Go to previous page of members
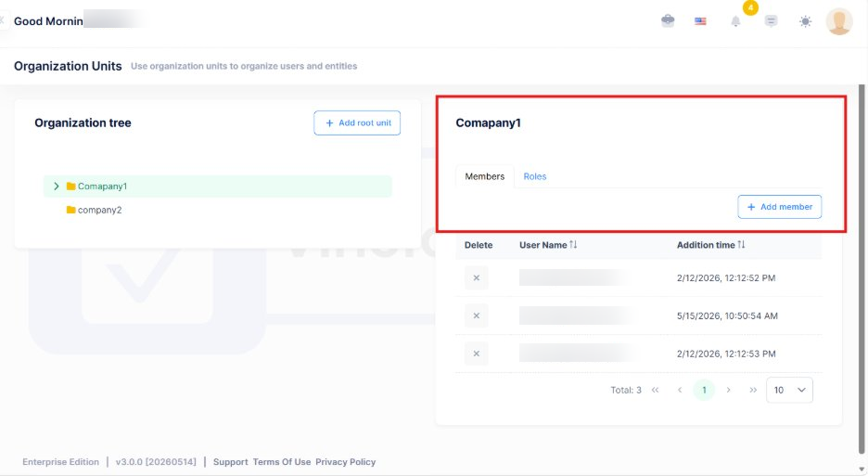 click(680, 390)
